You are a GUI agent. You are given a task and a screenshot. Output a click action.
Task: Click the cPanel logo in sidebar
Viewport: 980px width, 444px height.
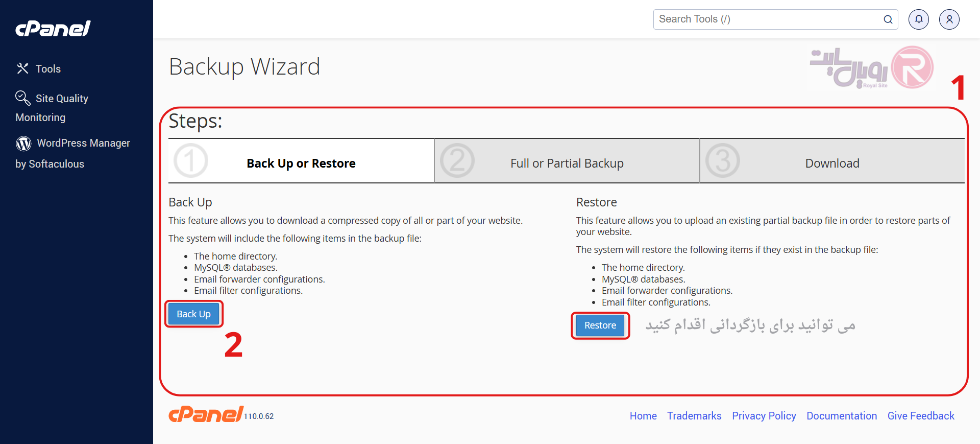pyautogui.click(x=53, y=29)
